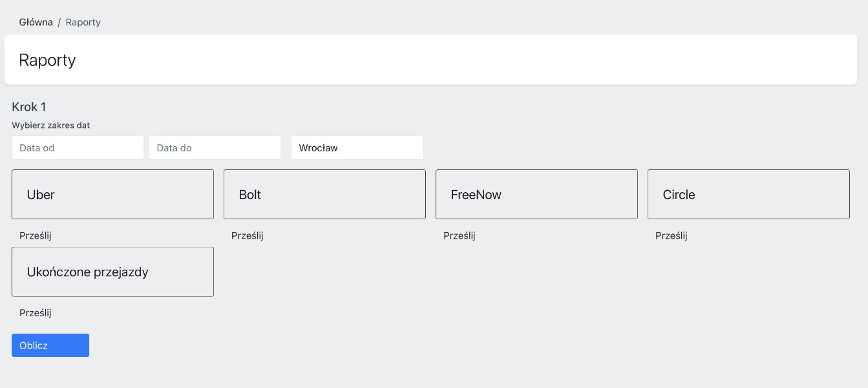Viewport: 868px width, 388px height.
Task: Click the blue Oblicz button
Action: (x=50, y=345)
